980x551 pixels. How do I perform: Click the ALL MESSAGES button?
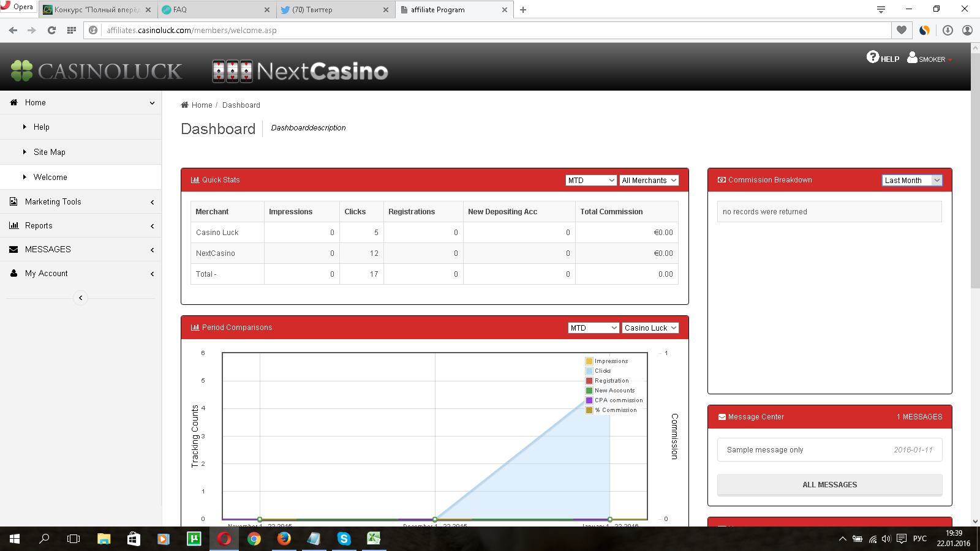[x=829, y=485]
